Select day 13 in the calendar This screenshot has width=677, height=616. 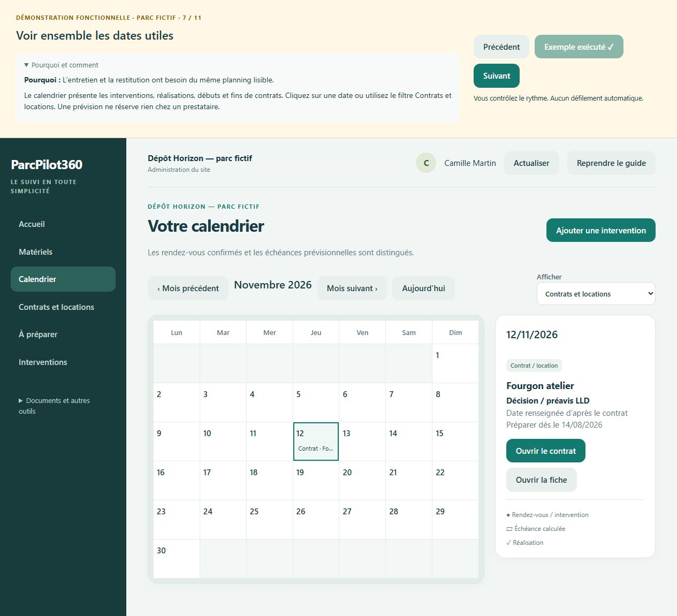pos(362,442)
